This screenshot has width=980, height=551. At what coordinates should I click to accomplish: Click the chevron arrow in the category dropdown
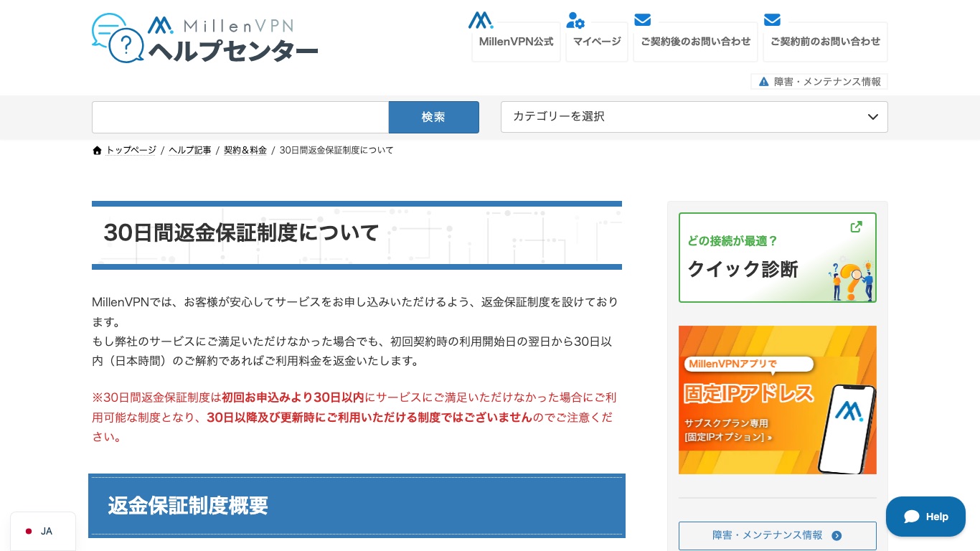[x=872, y=117]
